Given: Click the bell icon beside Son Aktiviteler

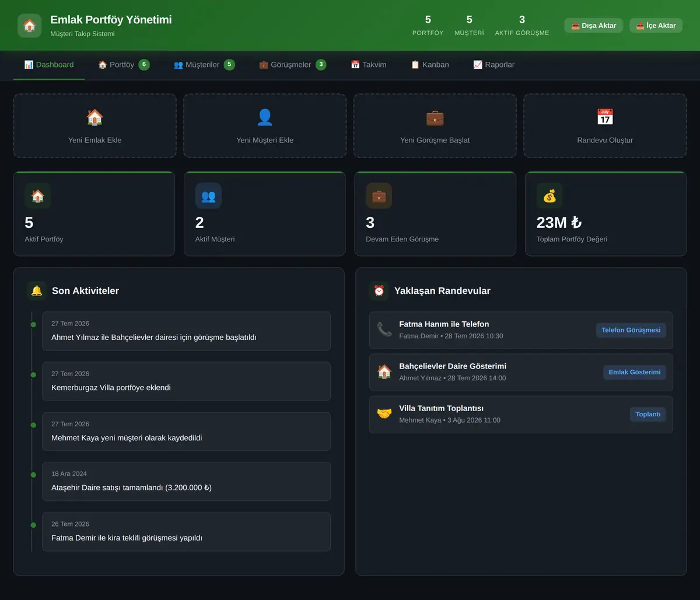Looking at the screenshot, I should coord(37,290).
